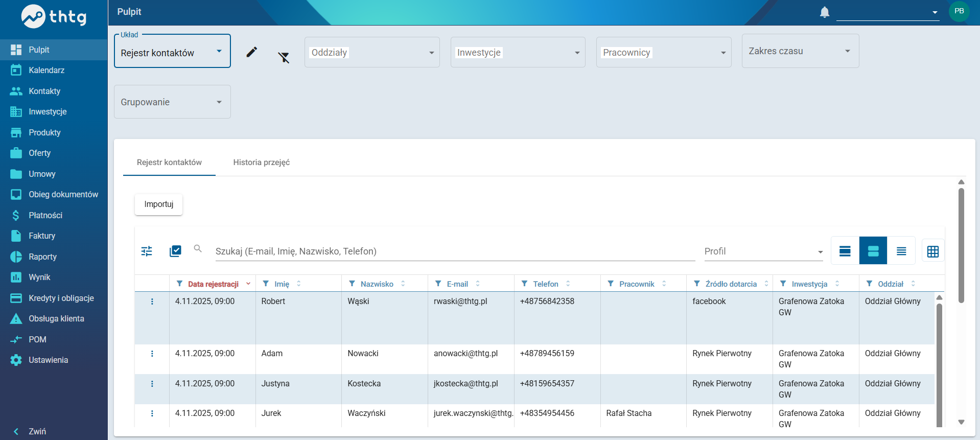Open row menu for Jurek Waczyński

point(152,413)
